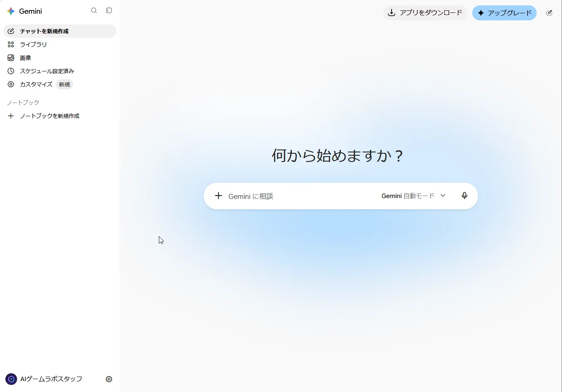Open スケジュール設定済み in the sidebar

[x=60, y=71]
